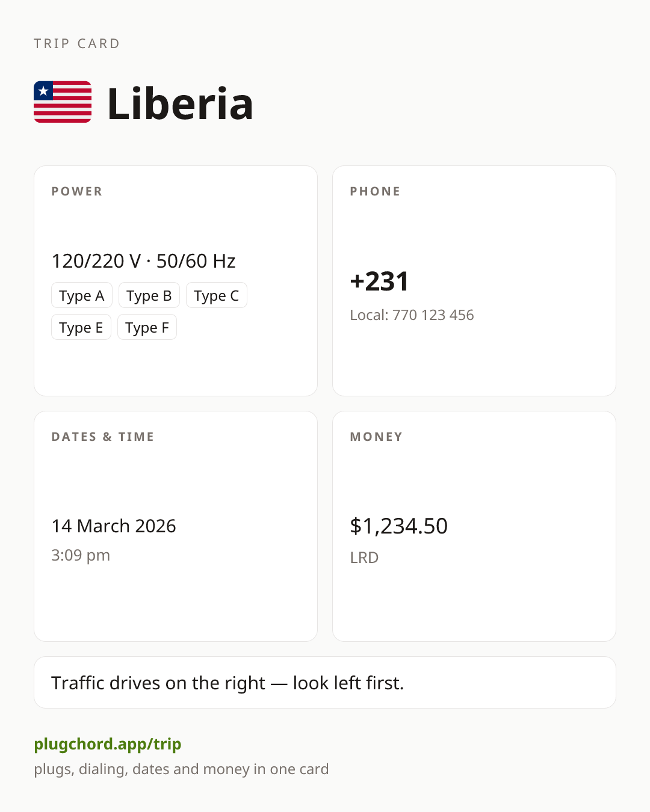Select the Type E plug chip

[x=81, y=327]
